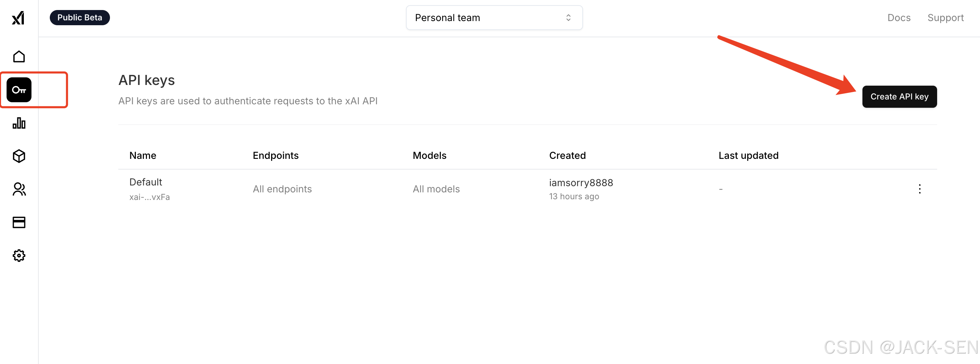Viewport: 980px width, 364px height.
Task: Click the 13 hours ago timestamp
Action: coord(574,197)
